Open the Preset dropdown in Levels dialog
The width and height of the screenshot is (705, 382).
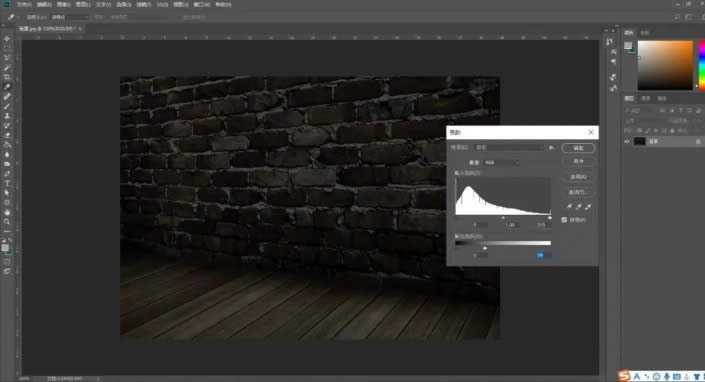point(509,147)
